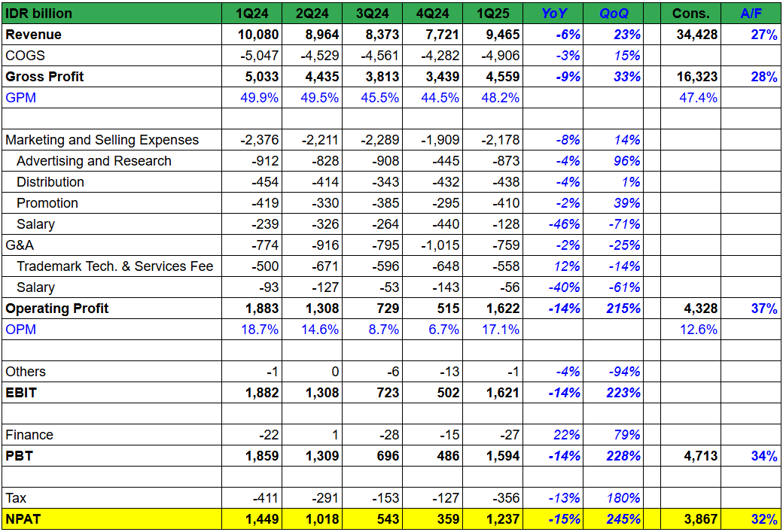Click the GPM label in blue
783x532 pixels.
20,98
